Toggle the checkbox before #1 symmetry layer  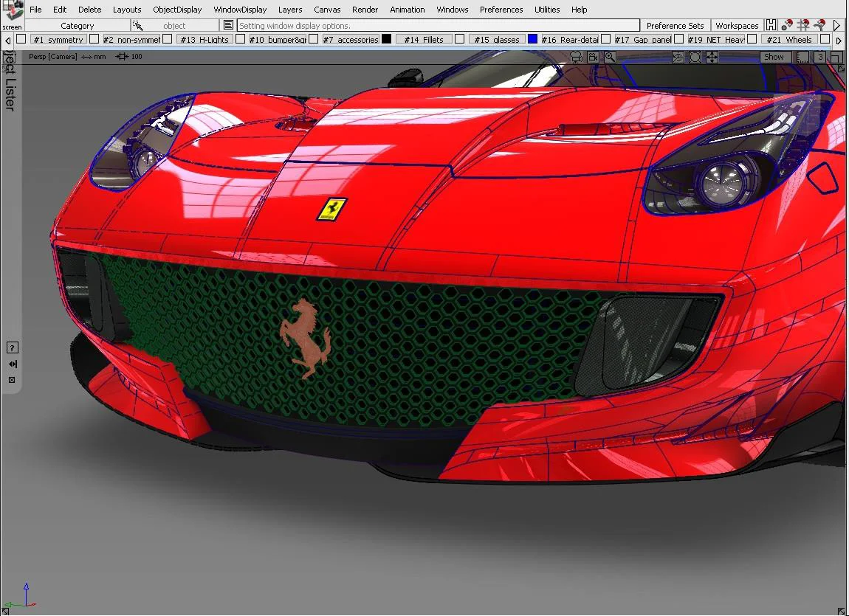coord(21,39)
